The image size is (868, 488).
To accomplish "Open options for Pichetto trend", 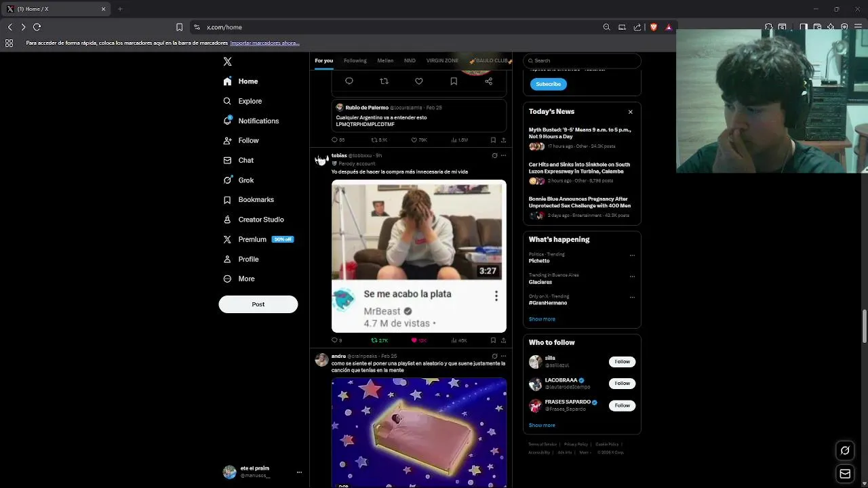I will (x=632, y=256).
